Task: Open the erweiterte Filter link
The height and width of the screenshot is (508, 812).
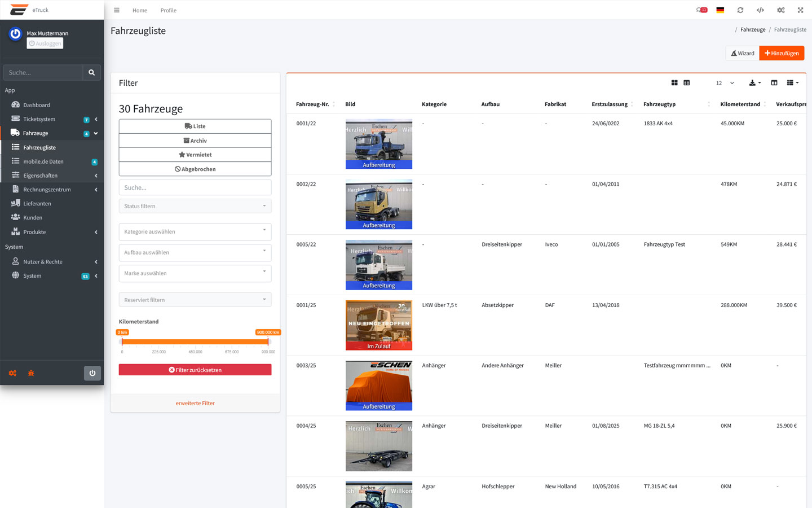Action: click(x=195, y=403)
